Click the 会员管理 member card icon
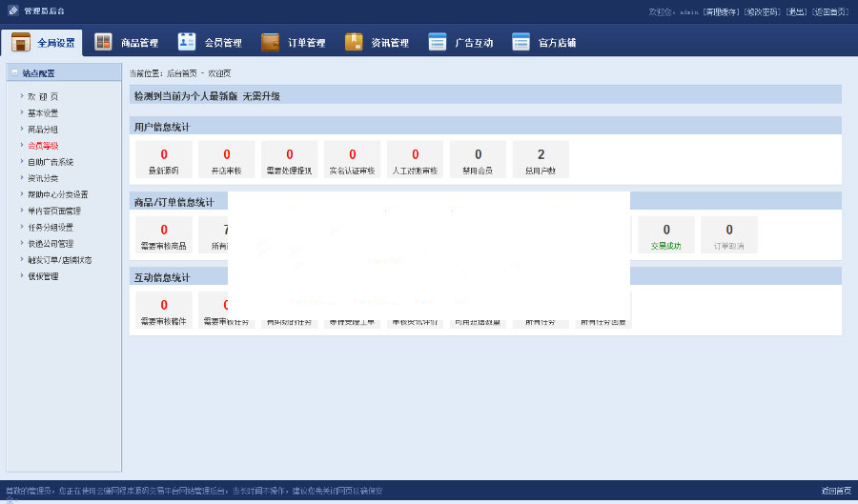The width and height of the screenshot is (858, 504). click(187, 42)
